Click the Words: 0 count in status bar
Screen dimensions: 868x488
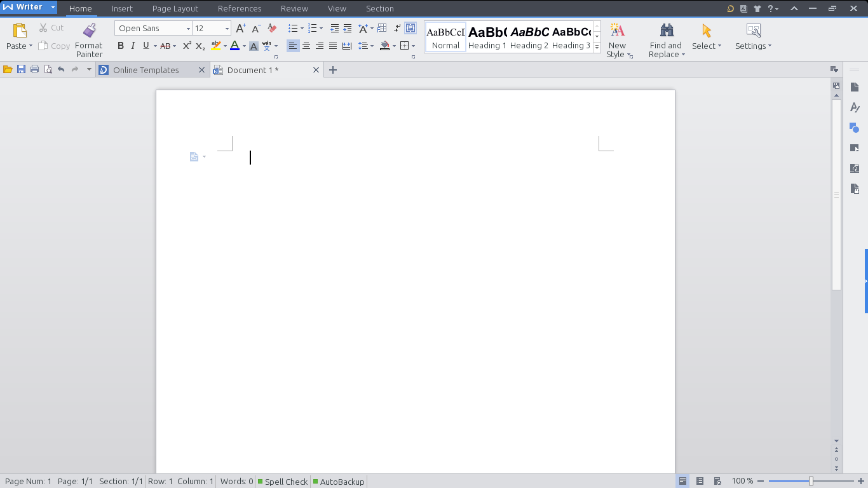236,482
